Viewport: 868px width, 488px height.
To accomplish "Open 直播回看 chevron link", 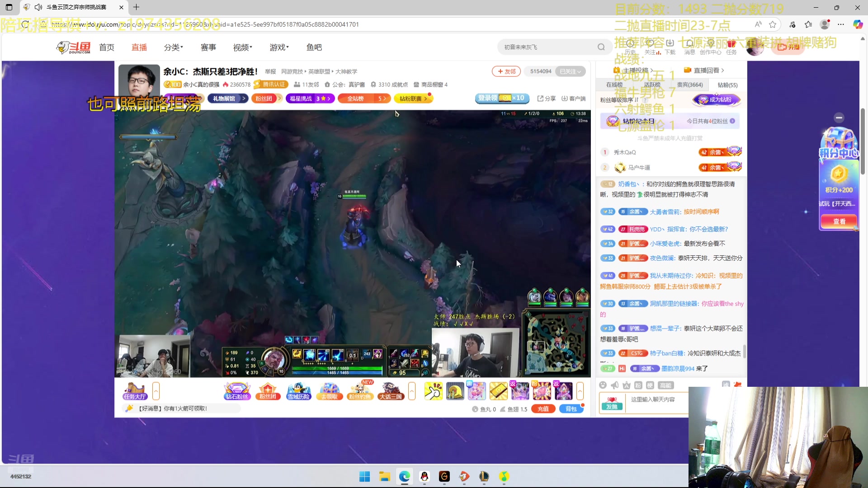I will (704, 70).
